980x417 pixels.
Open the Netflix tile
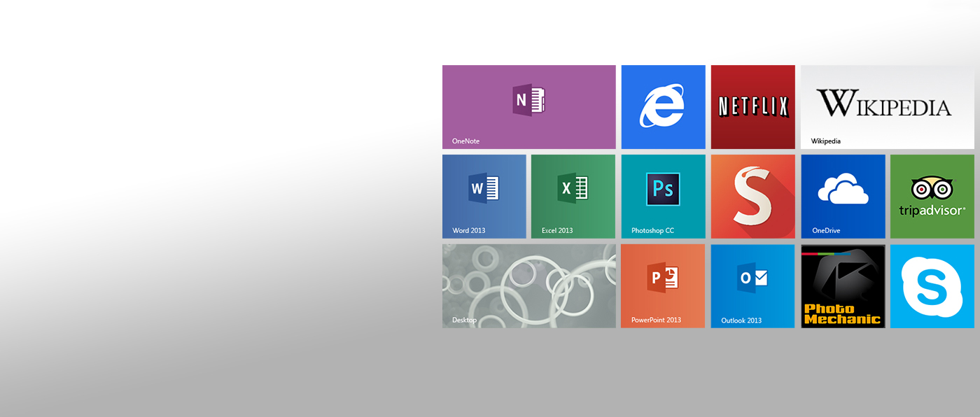752,107
